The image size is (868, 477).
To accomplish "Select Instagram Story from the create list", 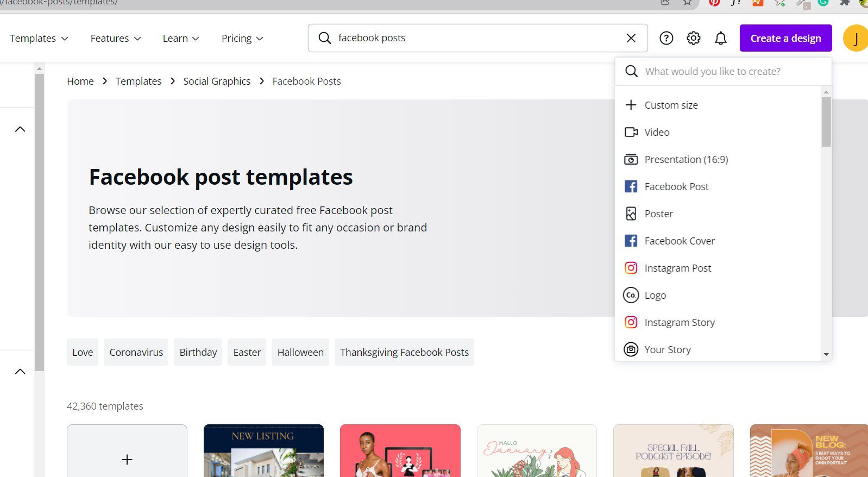I will click(718, 322).
